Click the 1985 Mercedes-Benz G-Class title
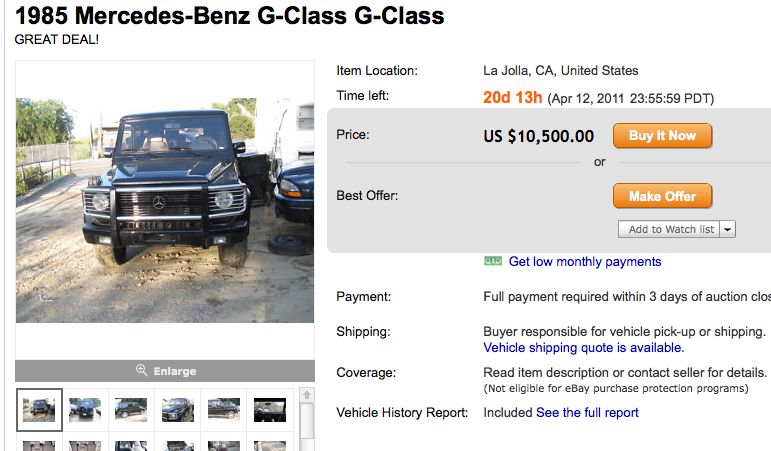This screenshot has width=771, height=451. 230,16
